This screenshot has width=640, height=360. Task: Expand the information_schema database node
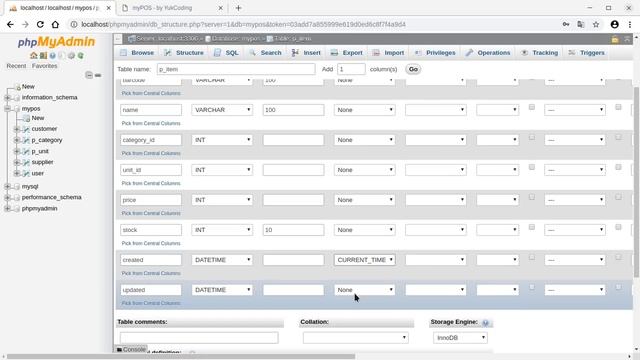tap(7, 98)
